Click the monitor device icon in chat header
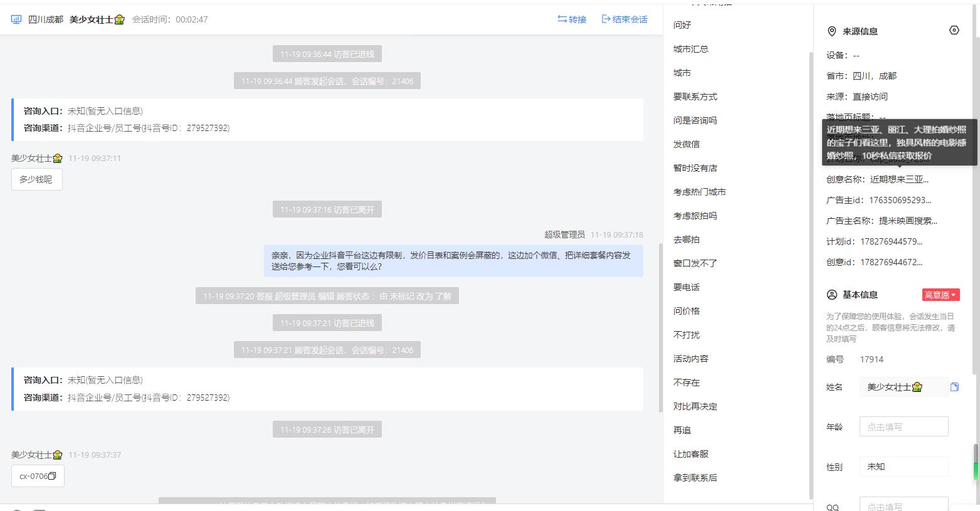980x511 pixels. click(16, 19)
